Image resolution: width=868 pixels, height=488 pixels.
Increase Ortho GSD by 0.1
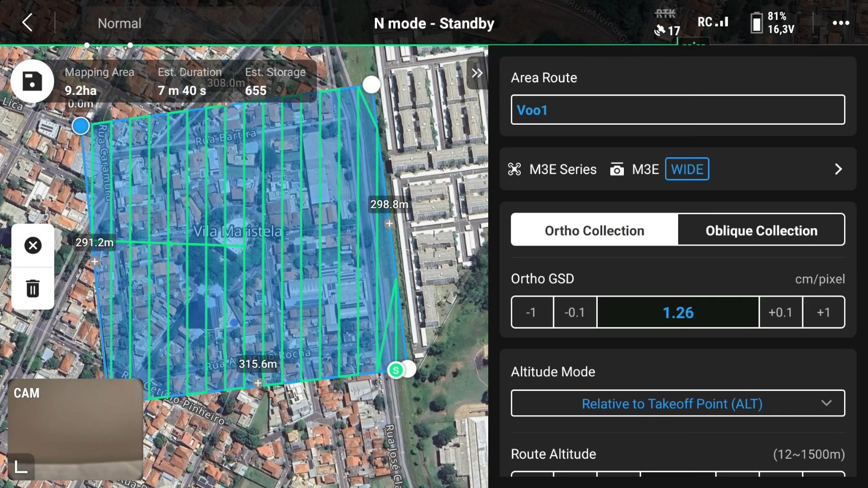pyautogui.click(x=780, y=312)
